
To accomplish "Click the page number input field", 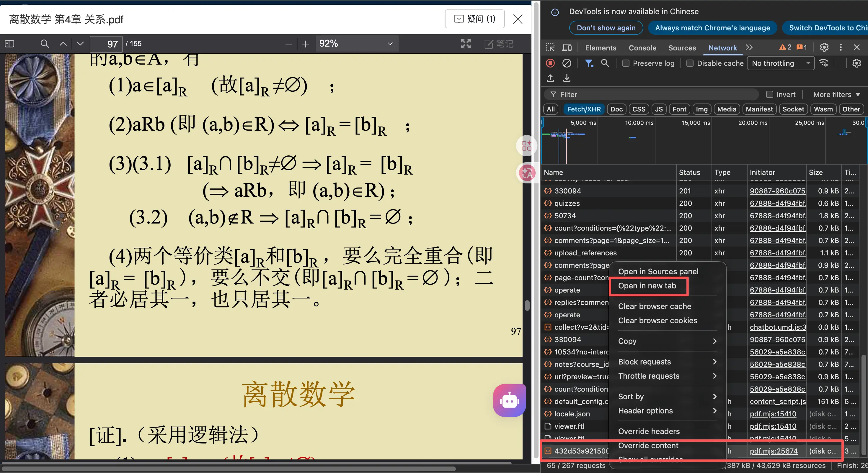I will tap(107, 44).
